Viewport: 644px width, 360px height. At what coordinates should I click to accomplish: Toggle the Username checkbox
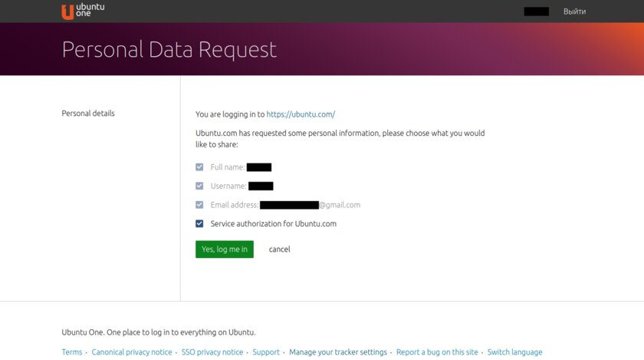tap(199, 186)
